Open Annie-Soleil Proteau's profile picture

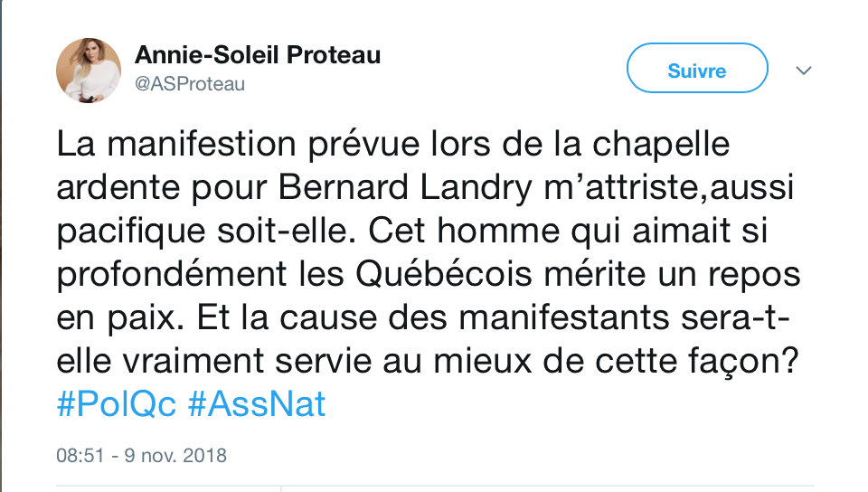[89, 71]
